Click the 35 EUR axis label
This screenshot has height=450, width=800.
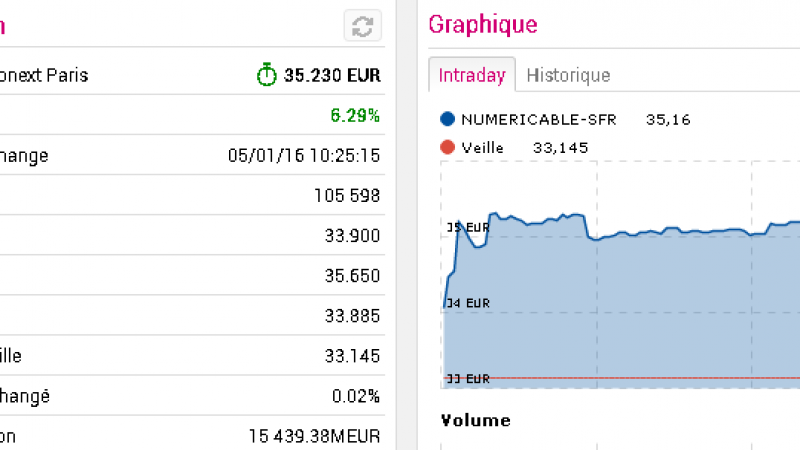[467, 227]
